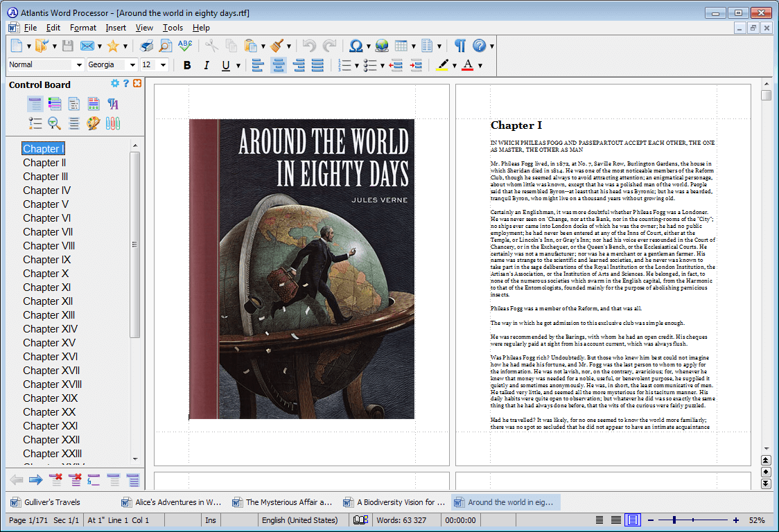779x532 pixels.
Task: Click the zoom in plus button
Action: tap(736, 520)
